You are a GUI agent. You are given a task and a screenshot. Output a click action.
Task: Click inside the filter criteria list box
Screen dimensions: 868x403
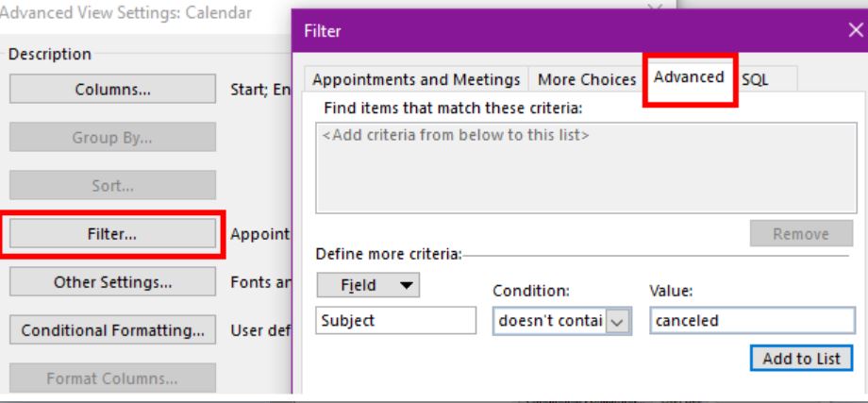pyautogui.click(x=585, y=170)
